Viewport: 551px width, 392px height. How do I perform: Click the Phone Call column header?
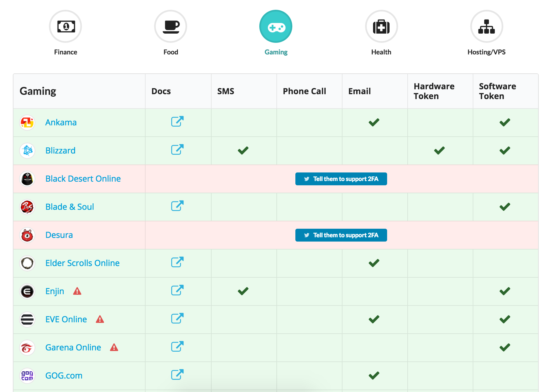pyautogui.click(x=305, y=91)
